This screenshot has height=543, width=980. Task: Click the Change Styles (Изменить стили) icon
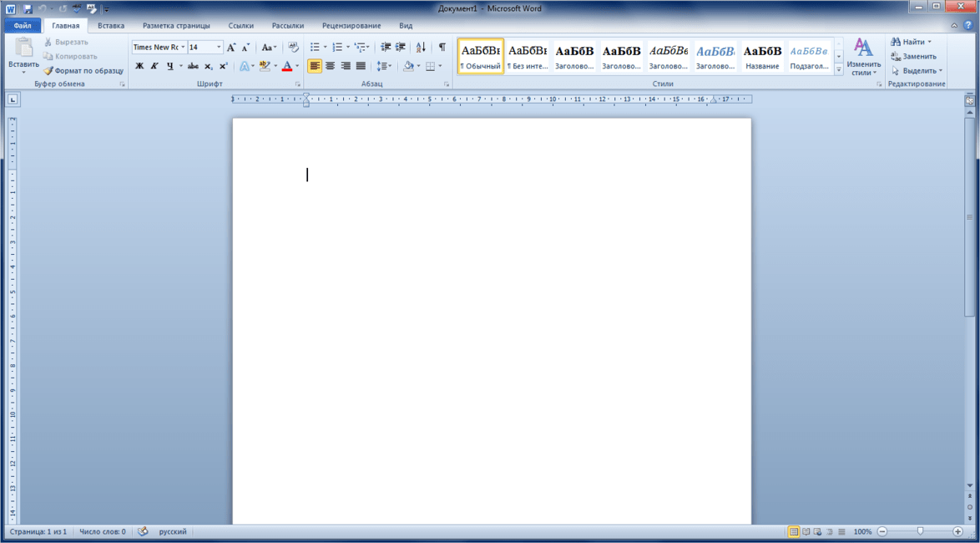(x=863, y=55)
